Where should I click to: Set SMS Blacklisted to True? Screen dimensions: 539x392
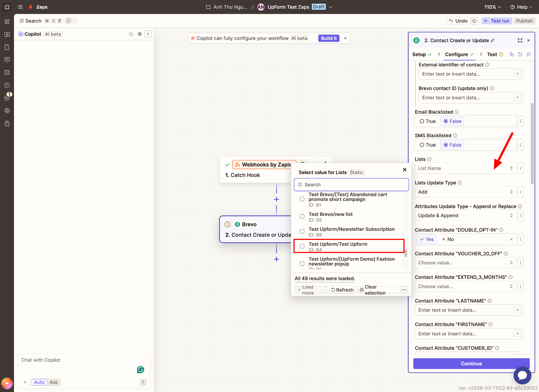428,145
